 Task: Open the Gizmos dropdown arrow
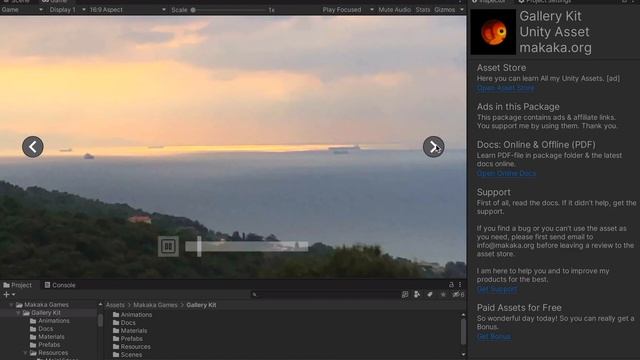(x=462, y=10)
